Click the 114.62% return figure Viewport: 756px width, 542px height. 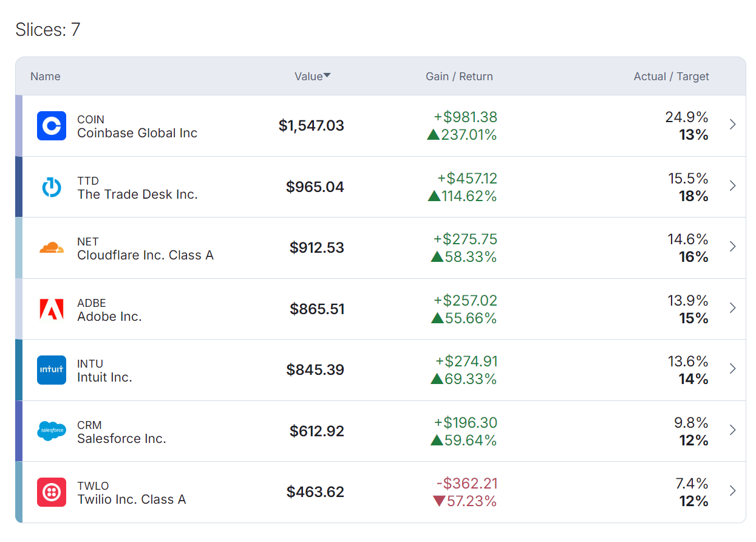coord(469,196)
